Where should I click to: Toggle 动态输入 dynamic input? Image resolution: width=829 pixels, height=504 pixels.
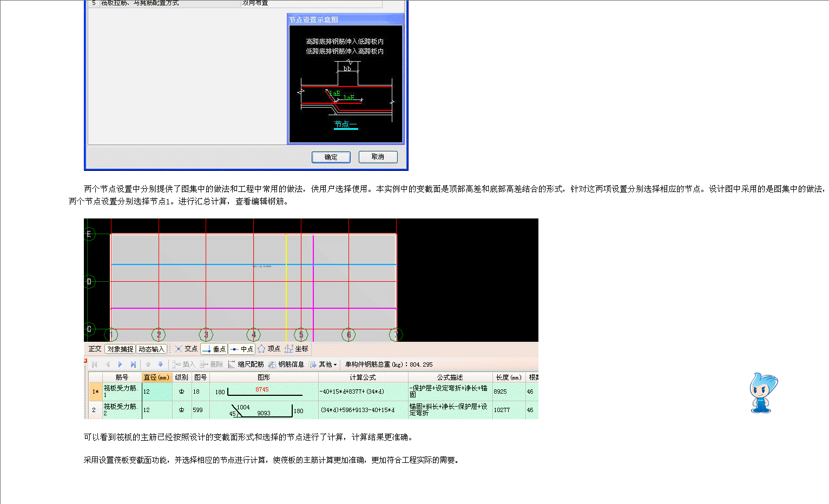(x=151, y=349)
